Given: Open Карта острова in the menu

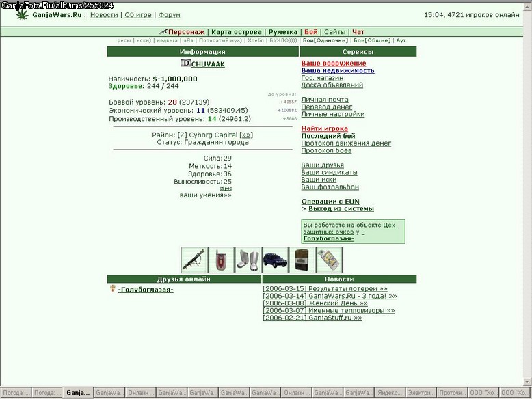Looking at the screenshot, I should (237, 32).
